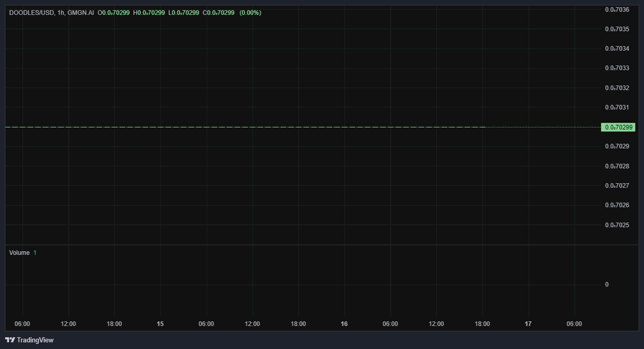Click price axis label 0.0₇7033
The image size is (644, 349).
[617, 68]
